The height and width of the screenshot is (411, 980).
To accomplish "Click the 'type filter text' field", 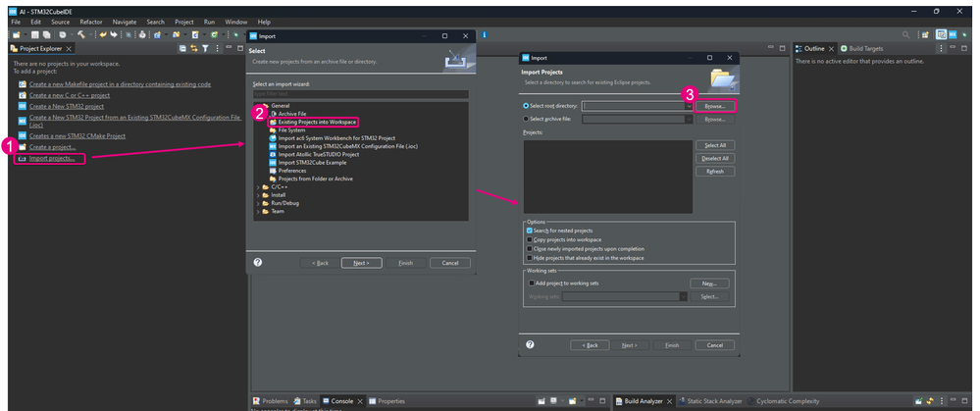I will click(x=361, y=94).
